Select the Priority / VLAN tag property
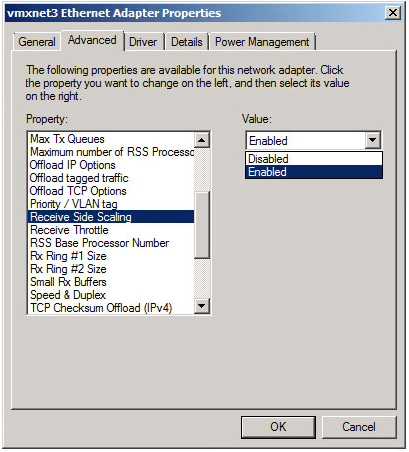The image size is (409, 452). click(x=111, y=204)
